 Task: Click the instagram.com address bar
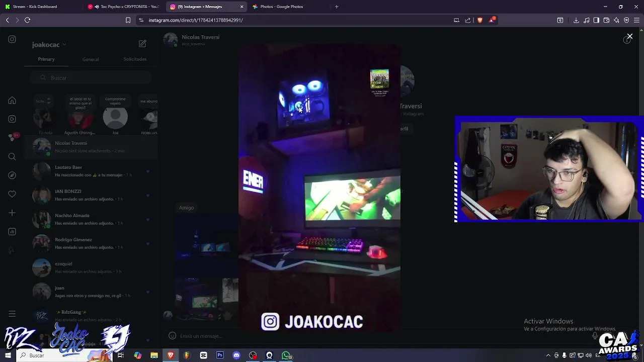tap(296, 20)
